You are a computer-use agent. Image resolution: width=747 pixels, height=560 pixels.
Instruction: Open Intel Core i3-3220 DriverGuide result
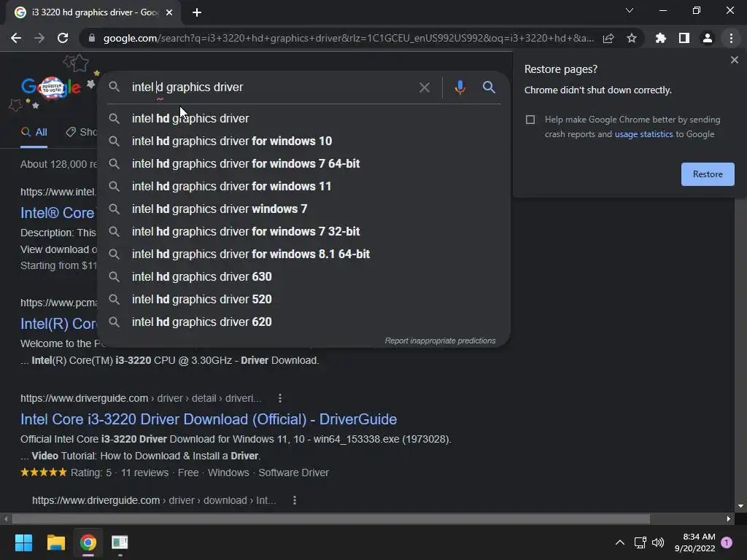coord(209,419)
